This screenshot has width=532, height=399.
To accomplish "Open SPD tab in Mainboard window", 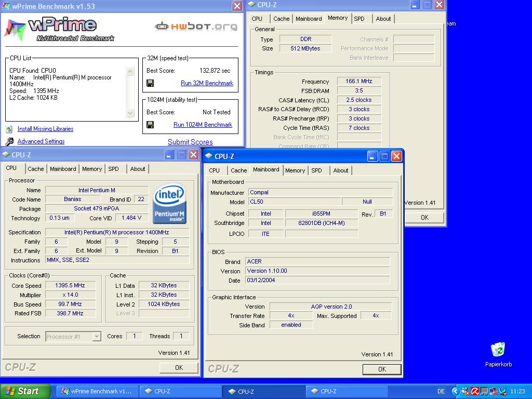I will pyautogui.click(x=316, y=170).
